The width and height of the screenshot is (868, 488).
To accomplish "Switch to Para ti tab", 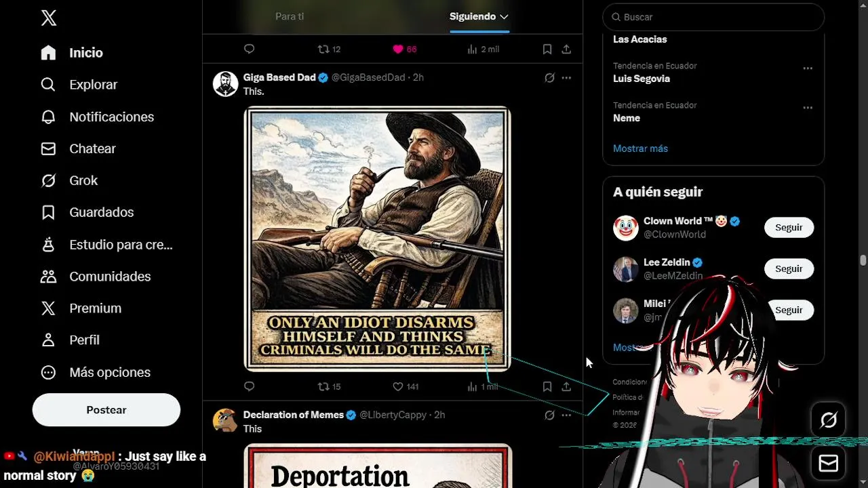I will (290, 16).
